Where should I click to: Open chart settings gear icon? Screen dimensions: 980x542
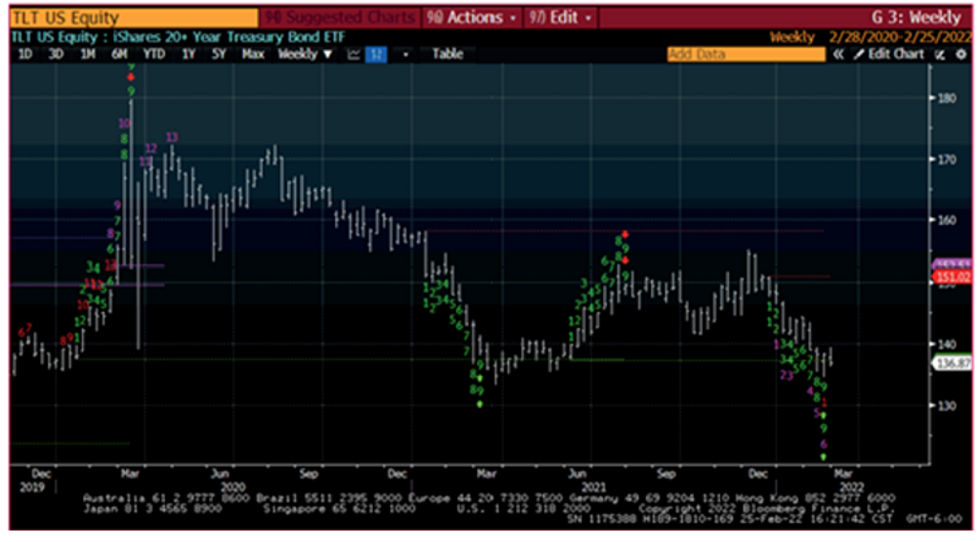pyautogui.click(x=961, y=54)
